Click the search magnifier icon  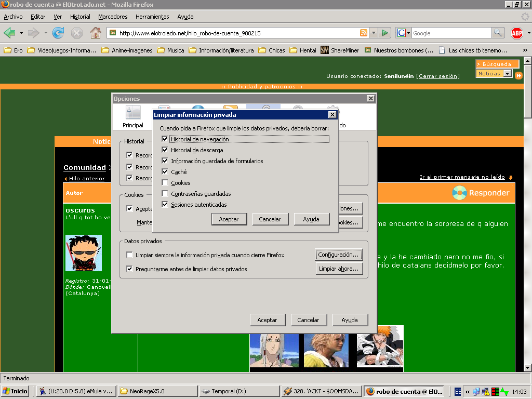(x=497, y=33)
